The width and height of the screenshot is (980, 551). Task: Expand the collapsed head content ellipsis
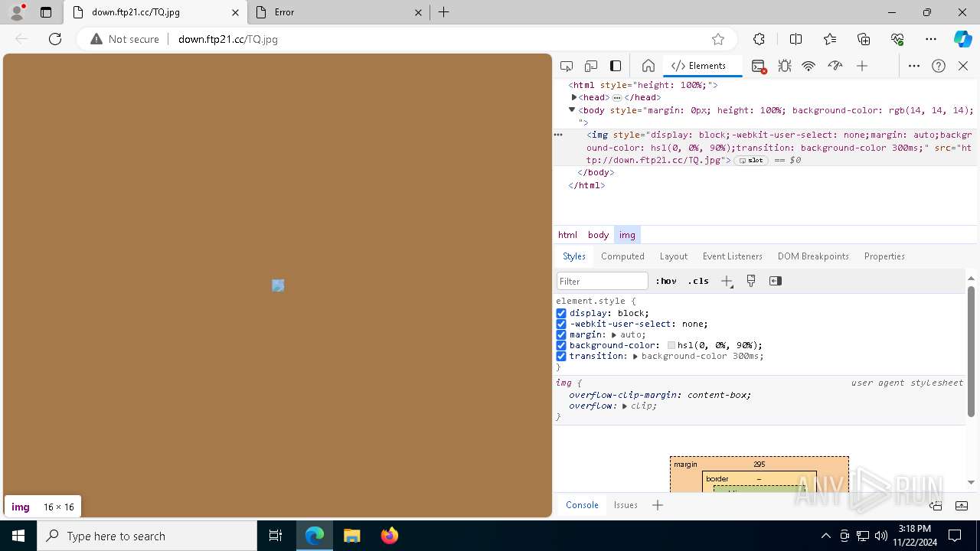coord(617,98)
